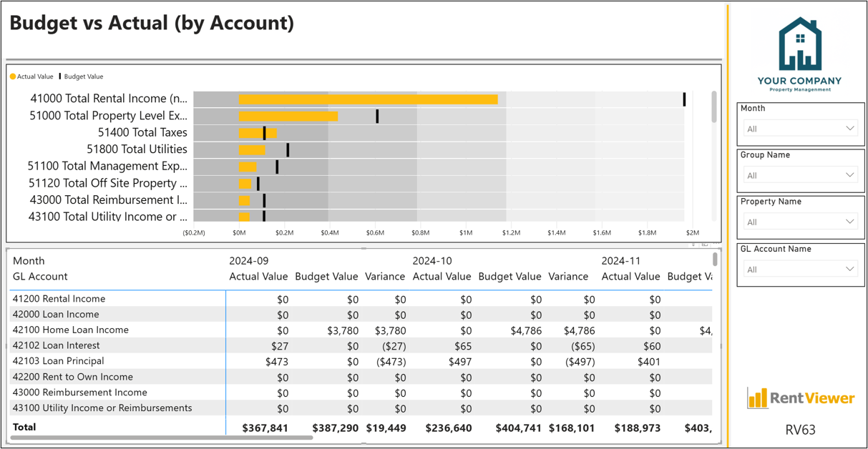
Task: Click the $168,101 total variance cell
Action: pos(572,428)
